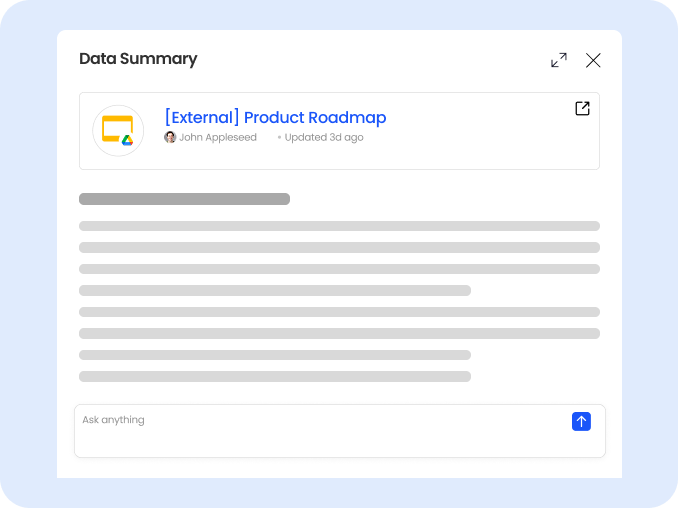This screenshot has height=508, width=678.
Task: Expand the Data Summary panel to fullscreen
Action: point(559,60)
